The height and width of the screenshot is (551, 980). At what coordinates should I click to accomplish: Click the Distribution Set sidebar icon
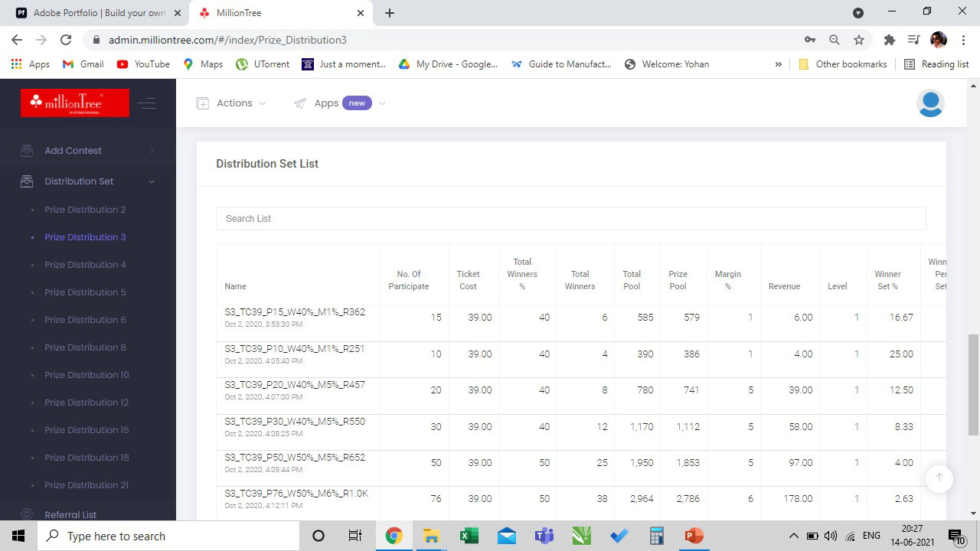click(x=27, y=181)
